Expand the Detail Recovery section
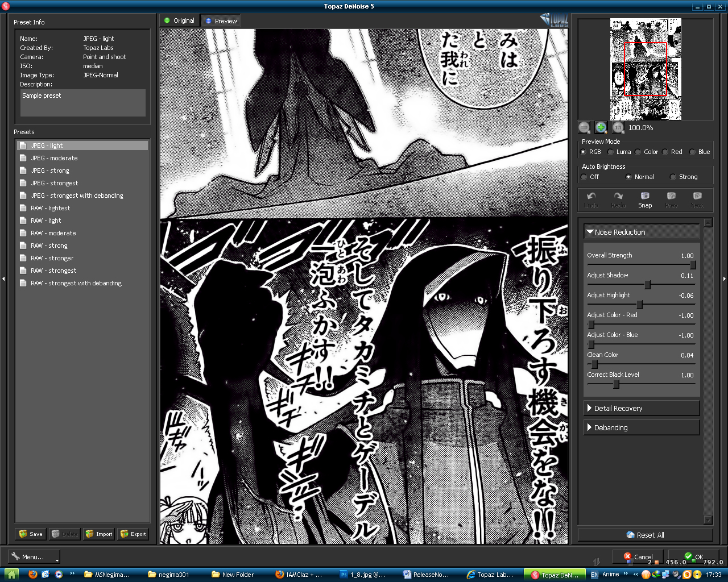Image resolution: width=728 pixels, height=582 pixels. click(x=642, y=408)
